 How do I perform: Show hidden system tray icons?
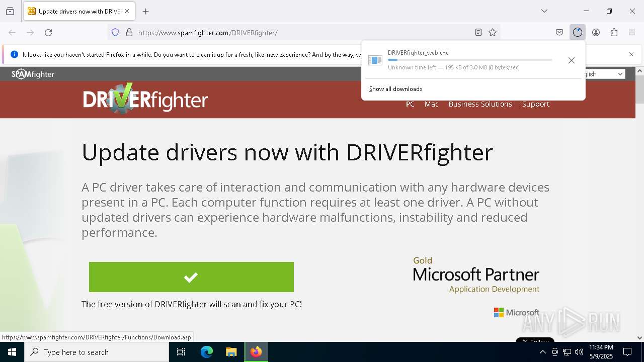point(542,352)
